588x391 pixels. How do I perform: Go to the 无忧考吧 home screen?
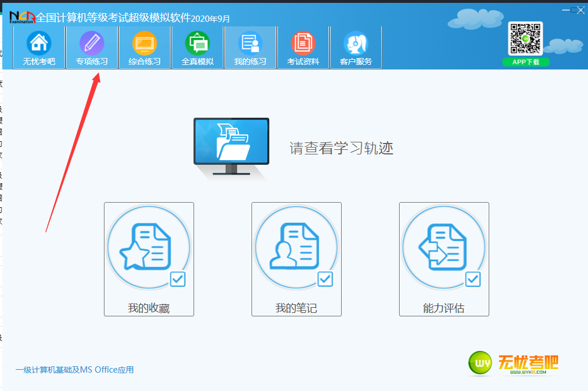[38, 47]
